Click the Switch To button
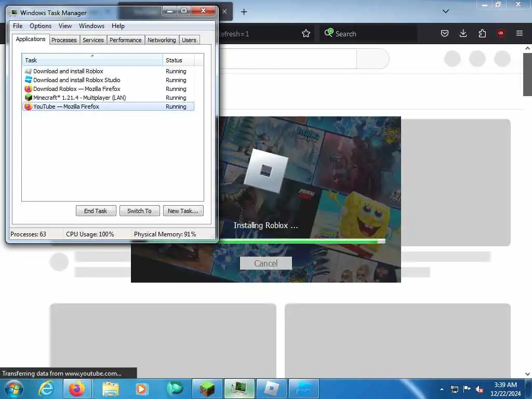 [x=139, y=211]
